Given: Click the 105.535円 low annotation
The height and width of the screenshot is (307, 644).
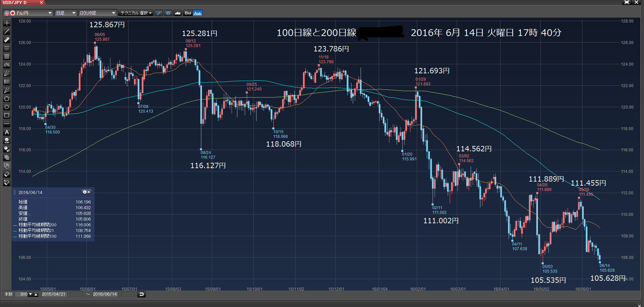Looking at the screenshot, I should (x=548, y=280).
